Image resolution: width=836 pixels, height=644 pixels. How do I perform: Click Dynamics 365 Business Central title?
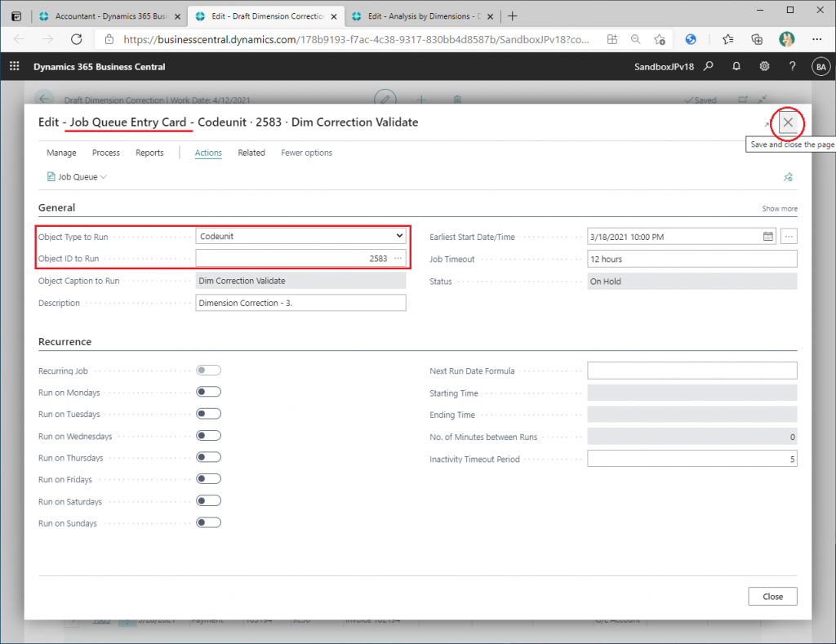99,67
